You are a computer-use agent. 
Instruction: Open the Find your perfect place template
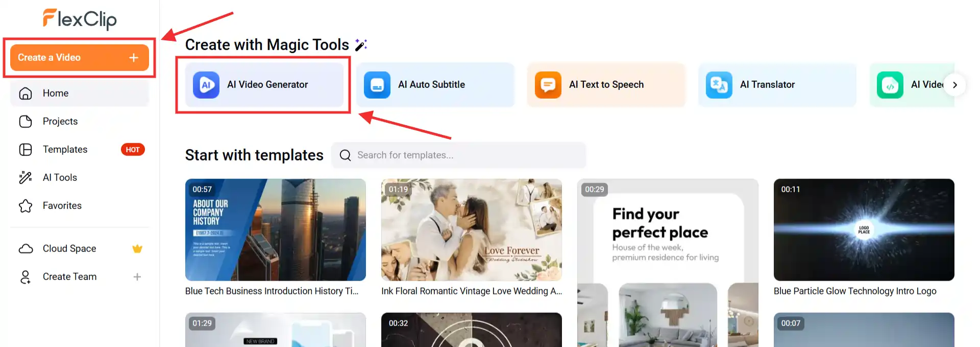pos(668,263)
